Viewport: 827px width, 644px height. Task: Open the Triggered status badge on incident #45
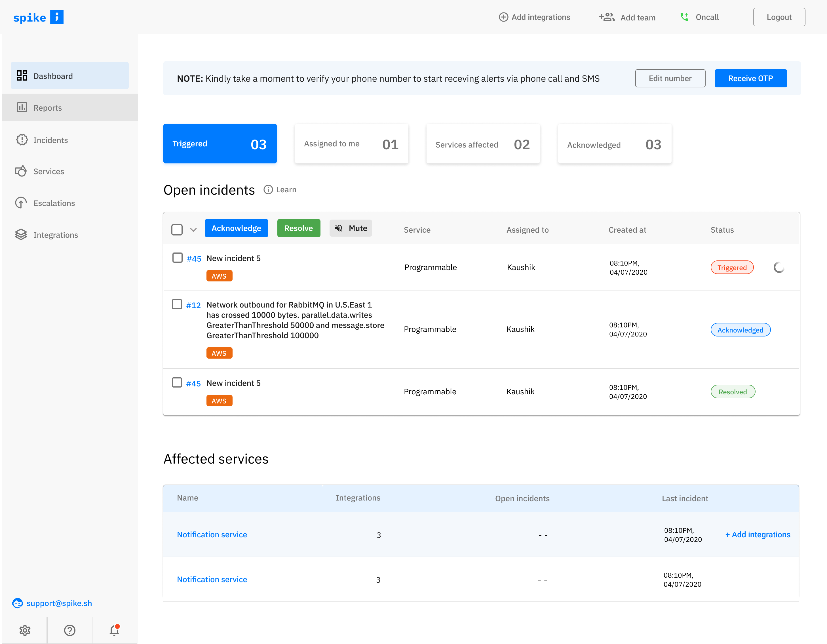(x=732, y=268)
